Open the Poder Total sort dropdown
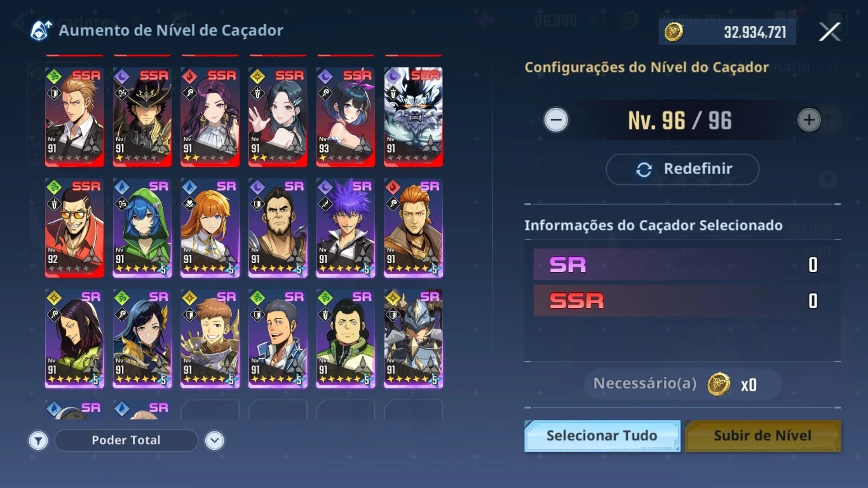The height and width of the screenshot is (488, 868). 126,440
